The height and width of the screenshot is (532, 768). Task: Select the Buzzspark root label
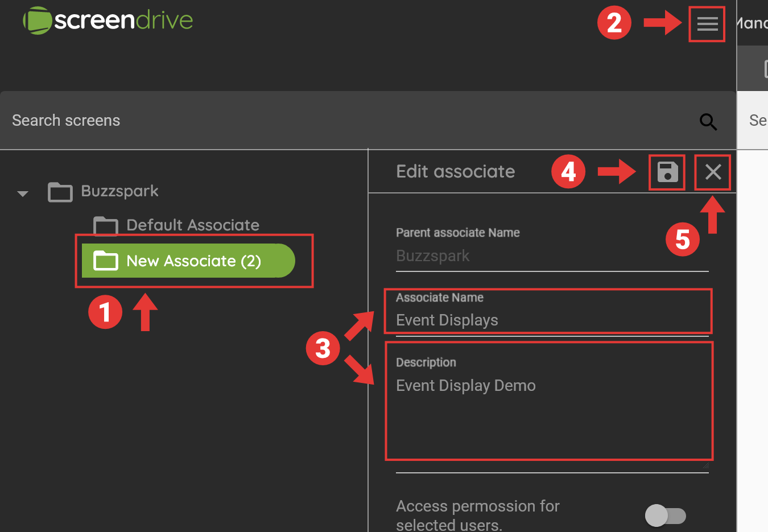tap(119, 191)
